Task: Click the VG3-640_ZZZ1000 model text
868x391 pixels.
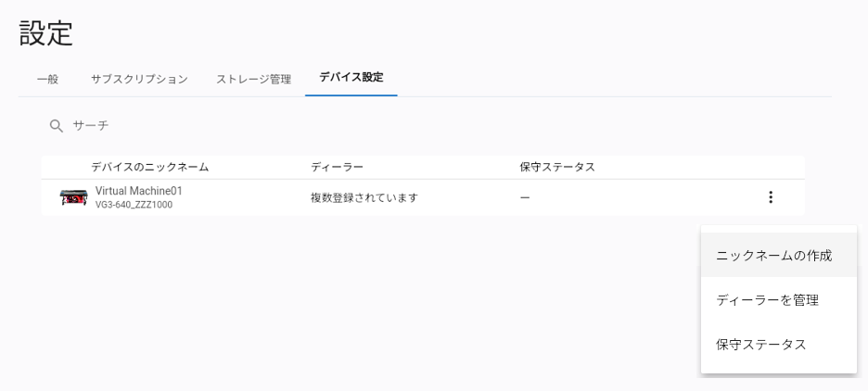Action: [134, 205]
